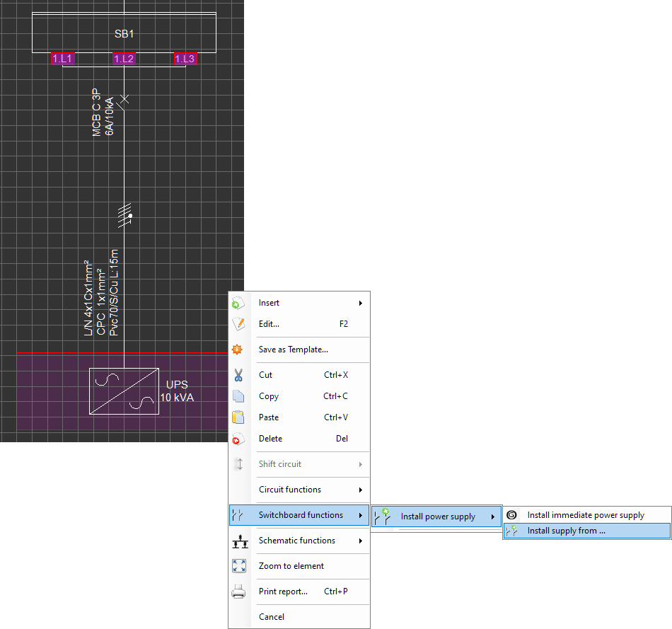672x629 pixels.
Task: Click the MCB C 3P label
Action: (96, 112)
